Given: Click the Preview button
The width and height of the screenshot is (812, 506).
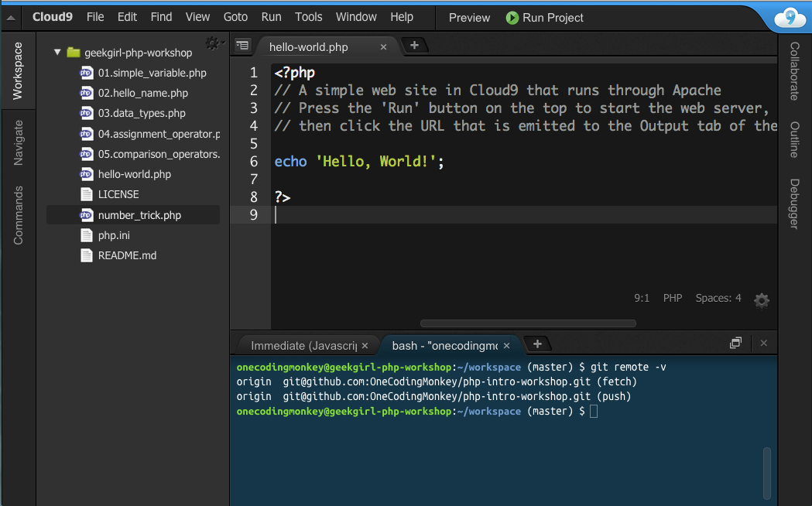Looking at the screenshot, I should [469, 18].
